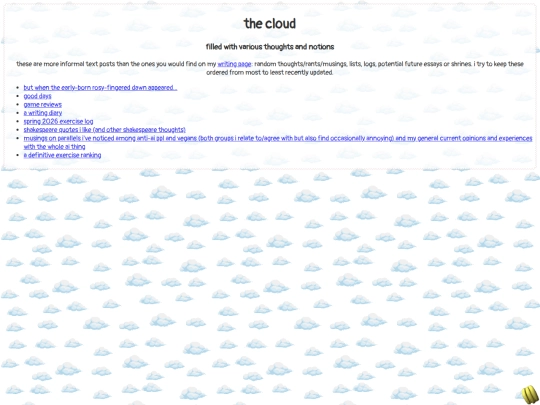Click 'filled with various thoughts and notions' subtitle
This screenshot has width=540, height=405.
(270, 47)
